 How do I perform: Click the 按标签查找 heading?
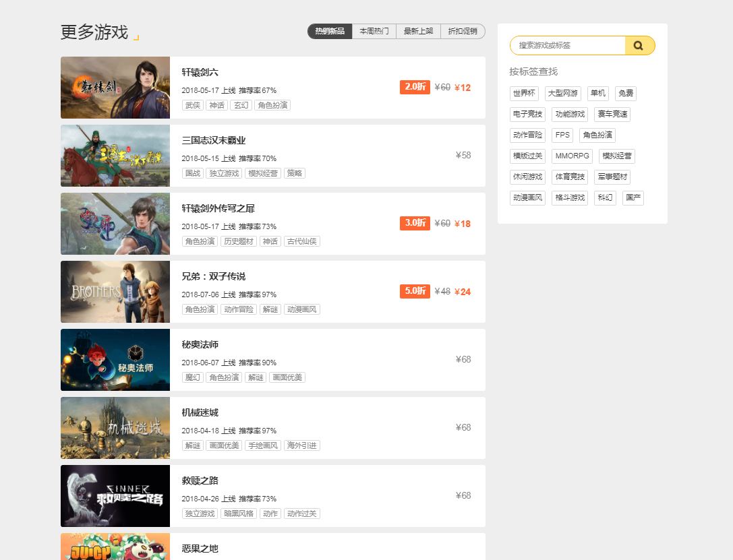click(533, 71)
